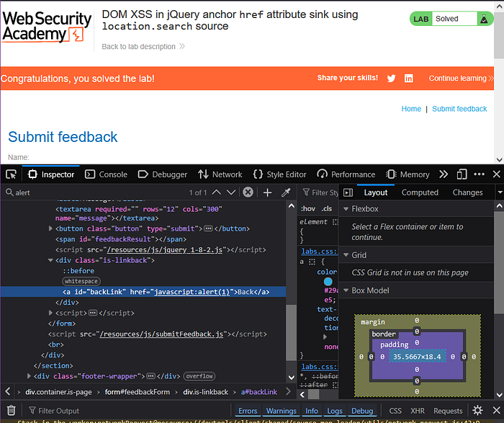Open devtools customize ellipsis menu
The height and width of the screenshot is (423, 504).
coord(479,174)
